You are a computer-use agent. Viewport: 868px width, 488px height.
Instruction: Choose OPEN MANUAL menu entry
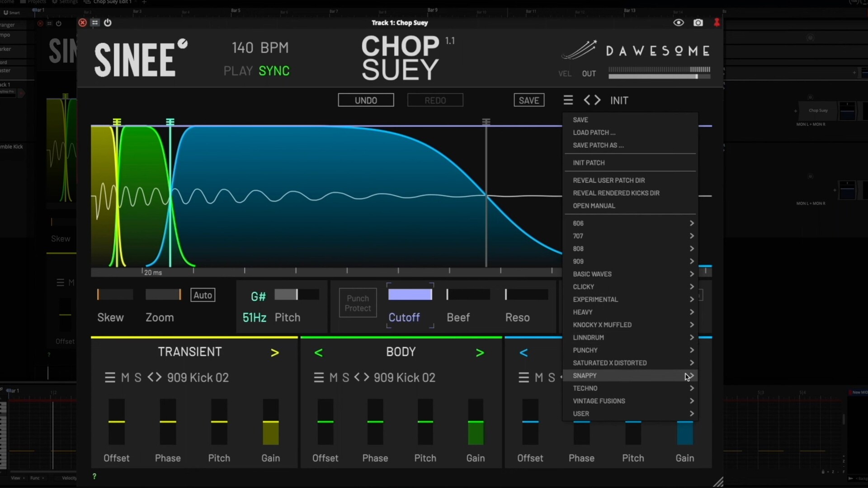594,206
